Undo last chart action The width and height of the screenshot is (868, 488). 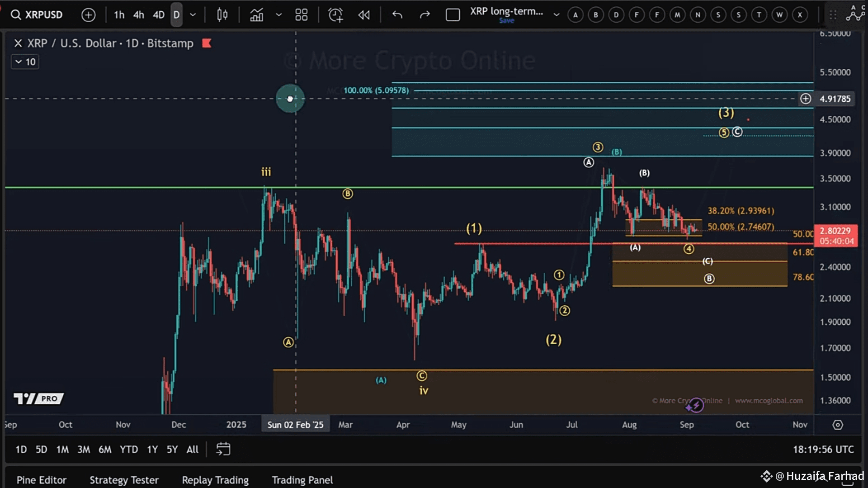[397, 15]
